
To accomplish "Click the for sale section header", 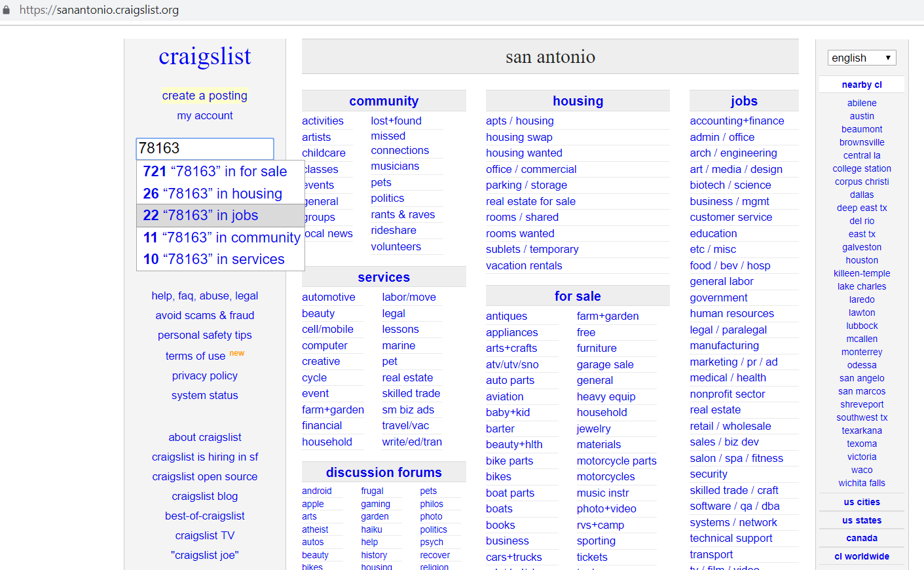I will coord(578,296).
